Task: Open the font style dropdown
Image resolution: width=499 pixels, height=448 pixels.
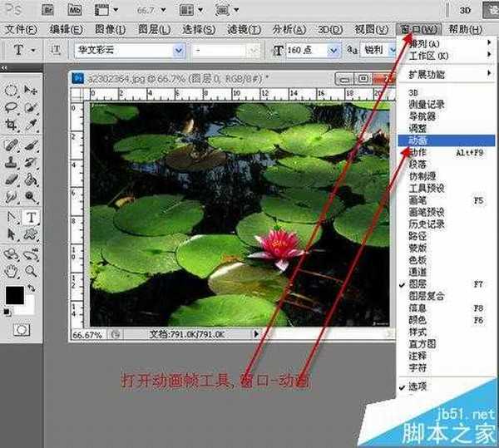Action: coord(254,50)
